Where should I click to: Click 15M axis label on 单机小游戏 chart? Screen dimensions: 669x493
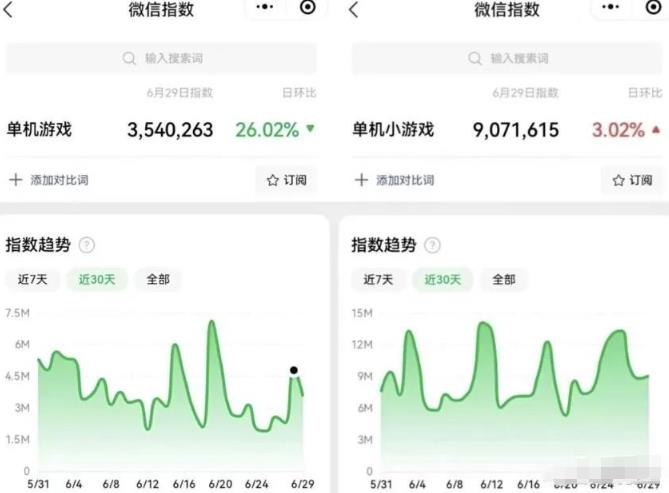point(362,313)
